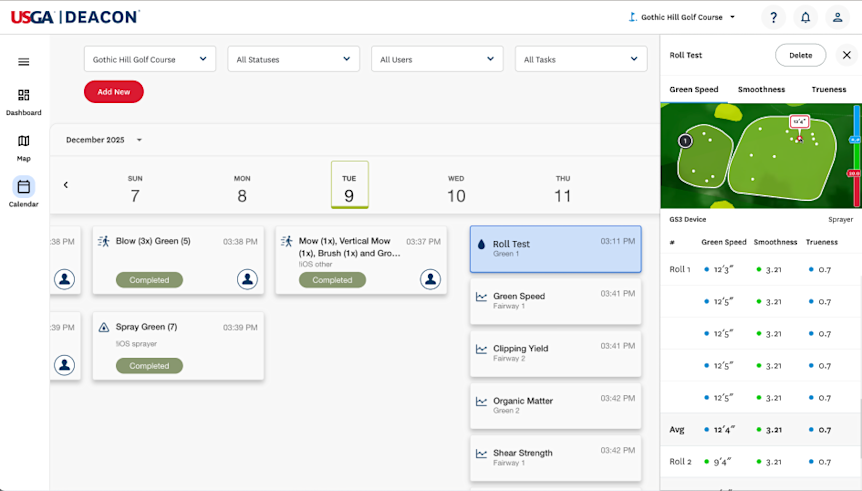
Task: Click Completed badge on Spray Green (7) card
Action: pos(149,366)
